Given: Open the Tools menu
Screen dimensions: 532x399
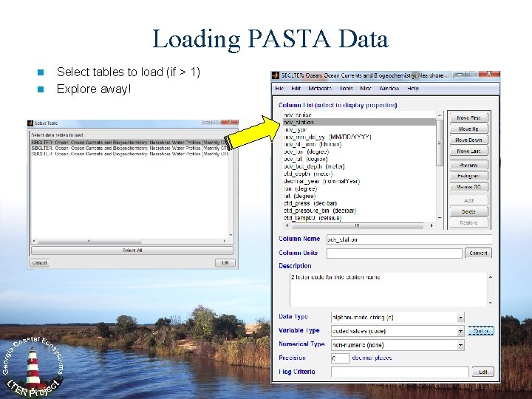Looking at the screenshot, I should point(346,89).
